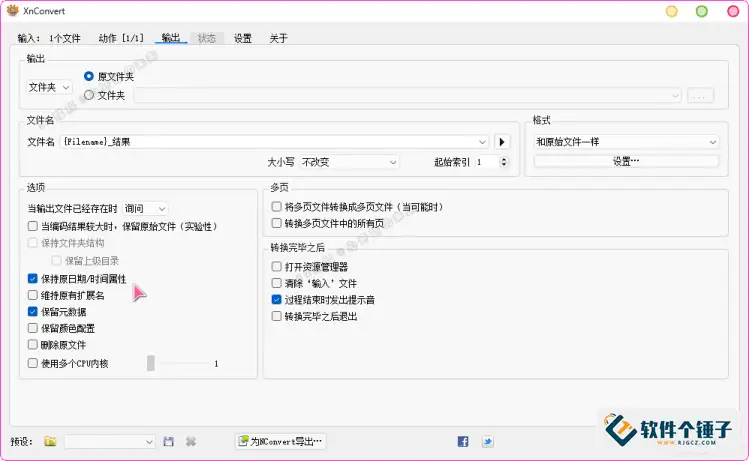Expand the 和原始文件一样 format dropdown
This screenshot has height=461, width=749.
tap(626, 142)
